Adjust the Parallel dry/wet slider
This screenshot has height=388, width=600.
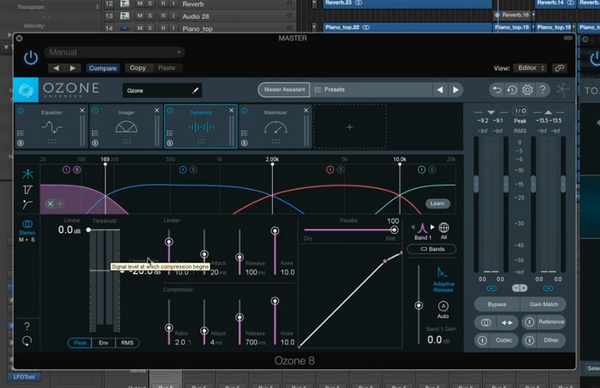(x=394, y=230)
